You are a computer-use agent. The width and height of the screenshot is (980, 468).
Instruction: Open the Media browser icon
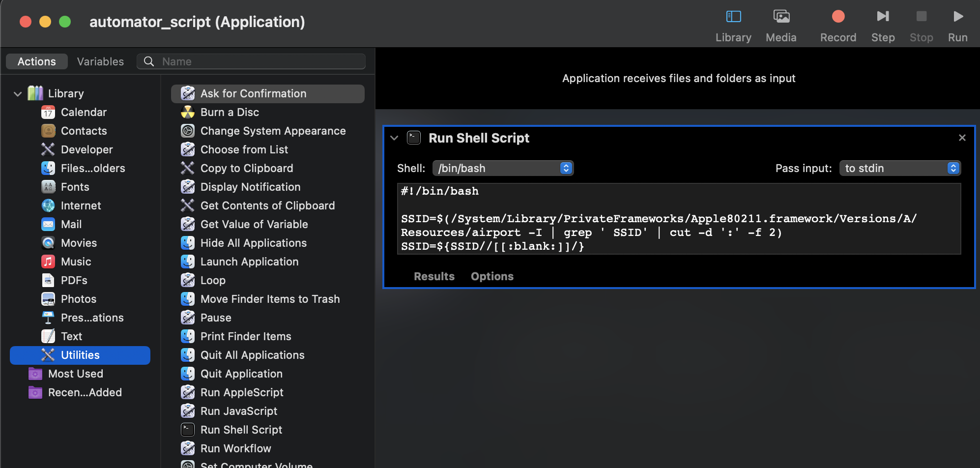(x=781, y=17)
